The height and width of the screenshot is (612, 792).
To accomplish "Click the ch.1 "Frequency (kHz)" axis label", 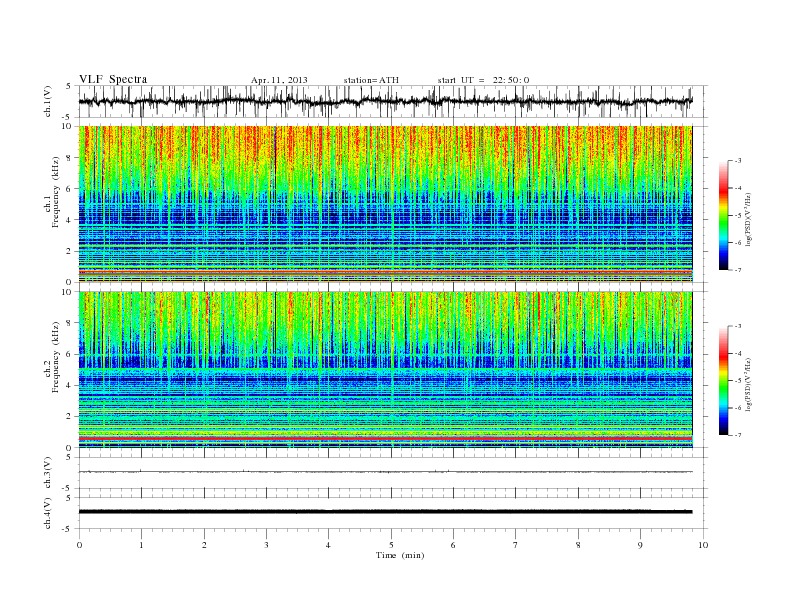I will click(56, 192).
